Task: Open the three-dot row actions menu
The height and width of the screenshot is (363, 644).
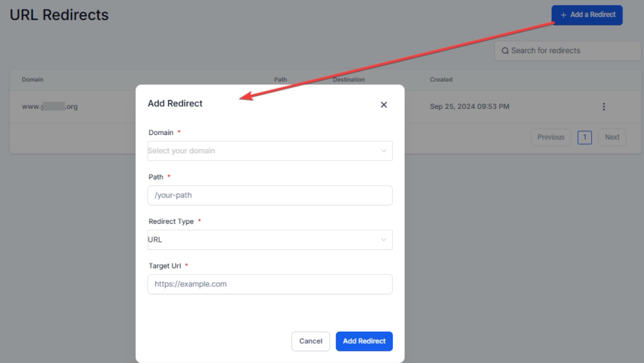Action: 603,107
